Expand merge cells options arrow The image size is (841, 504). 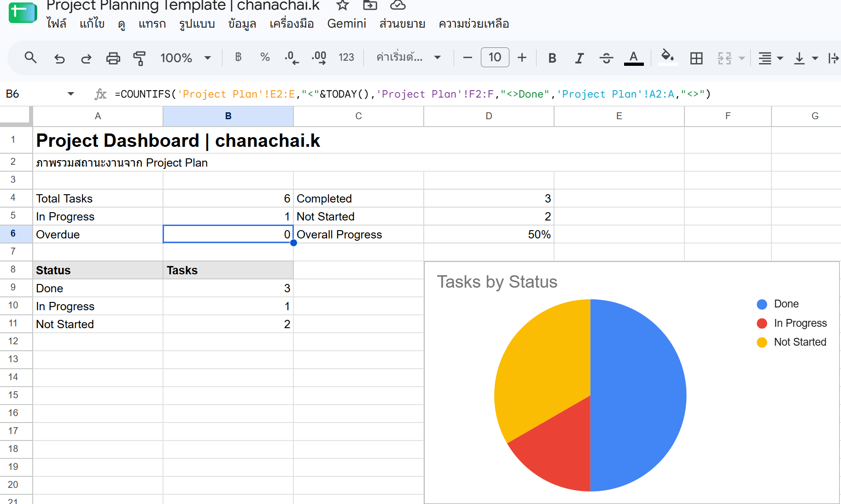coord(742,58)
